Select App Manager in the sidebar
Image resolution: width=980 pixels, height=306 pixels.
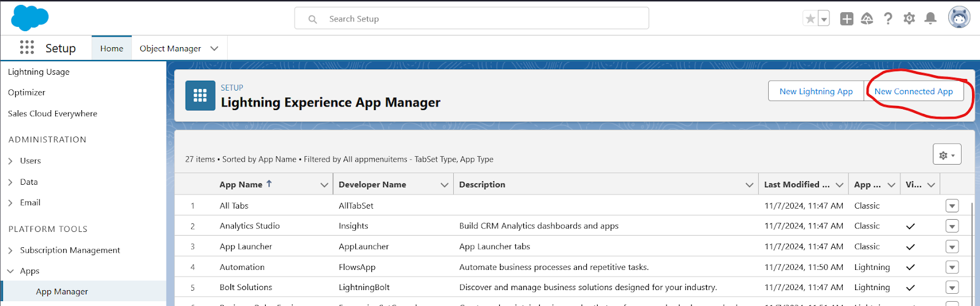[x=62, y=291]
